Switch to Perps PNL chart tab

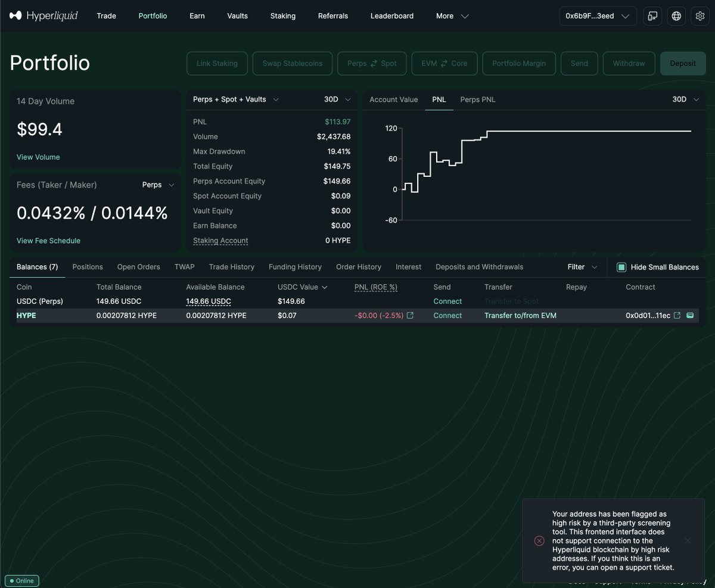point(478,99)
